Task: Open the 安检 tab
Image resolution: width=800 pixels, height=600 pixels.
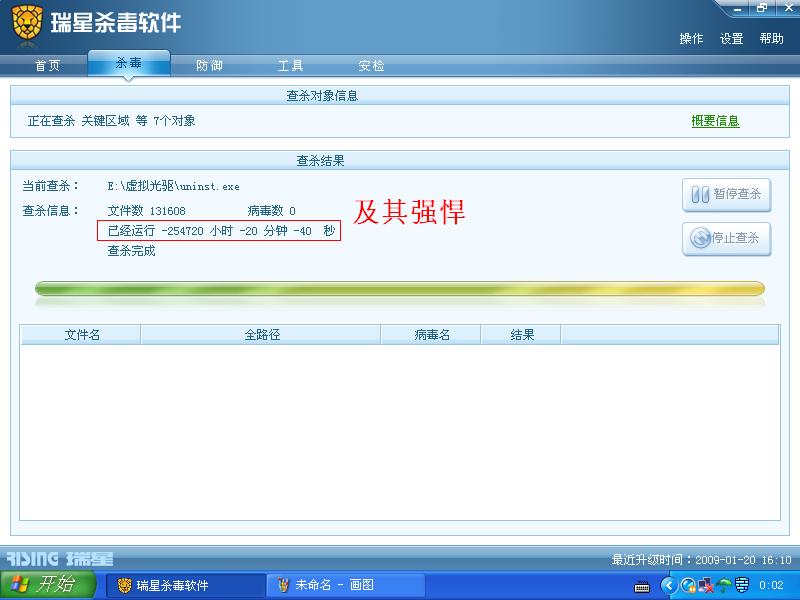Action: 371,66
